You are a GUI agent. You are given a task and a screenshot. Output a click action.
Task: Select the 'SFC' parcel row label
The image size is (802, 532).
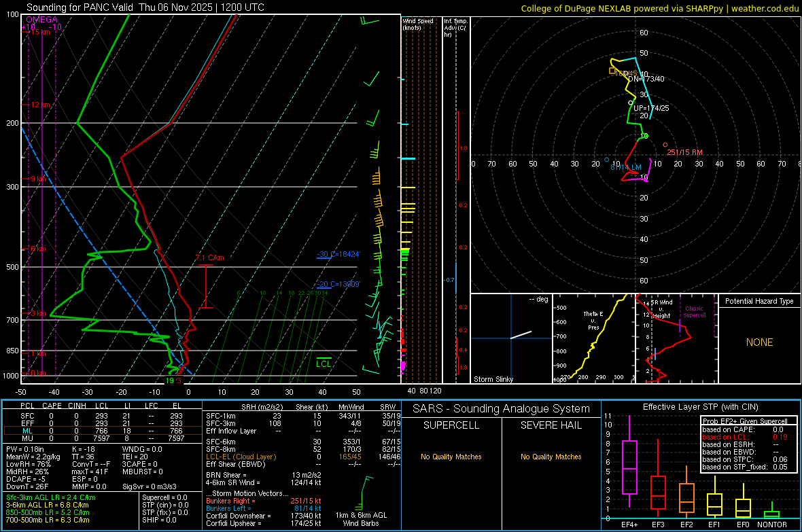click(27, 416)
